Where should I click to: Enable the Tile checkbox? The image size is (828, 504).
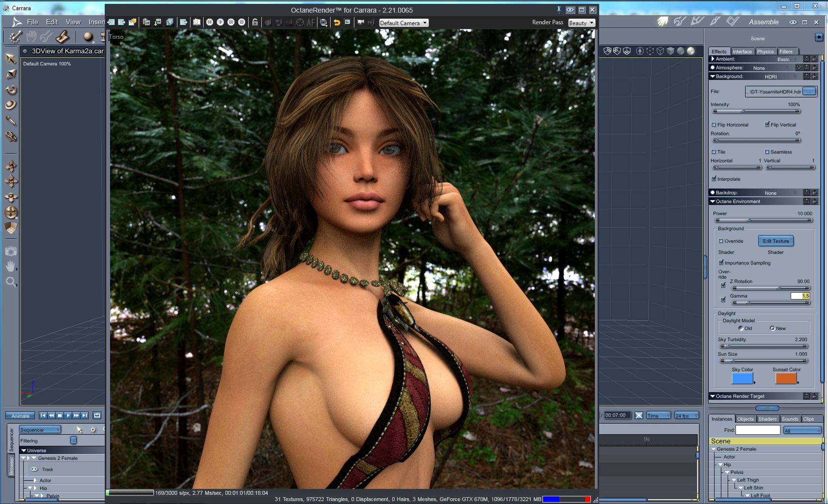714,152
